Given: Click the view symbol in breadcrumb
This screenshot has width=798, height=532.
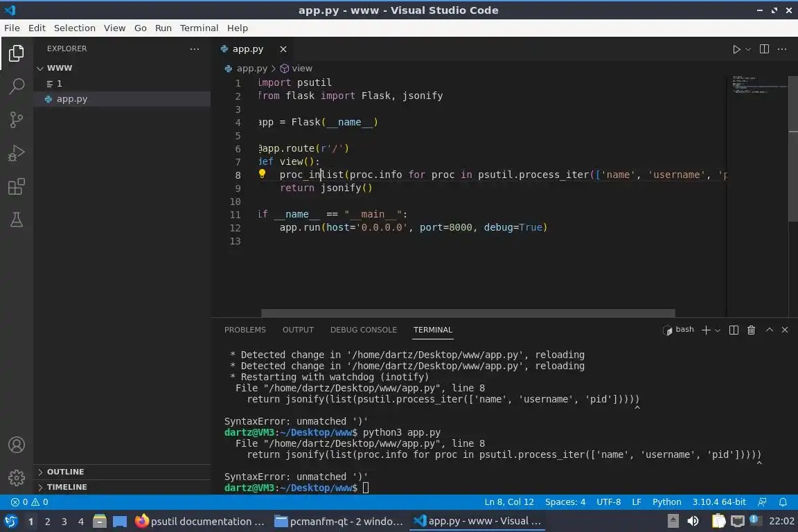Looking at the screenshot, I should point(296,68).
